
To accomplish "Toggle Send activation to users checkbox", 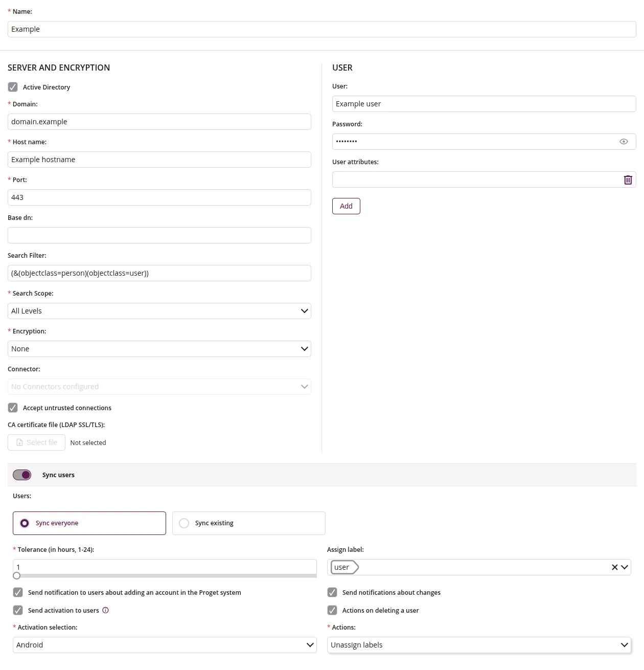I will click(18, 610).
